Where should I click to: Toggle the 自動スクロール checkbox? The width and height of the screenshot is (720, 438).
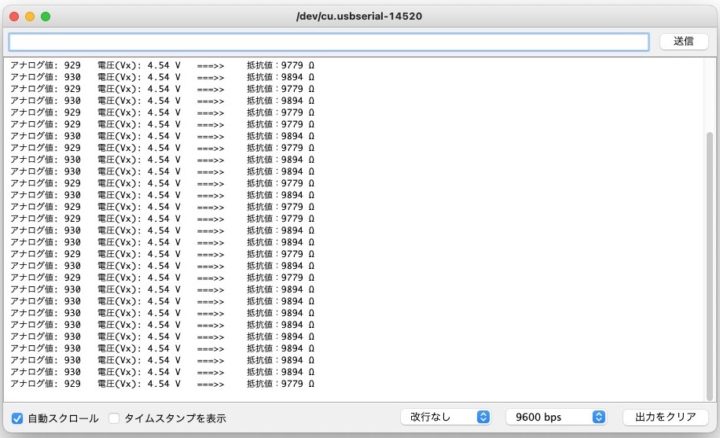pyautogui.click(x=17, y=418)
